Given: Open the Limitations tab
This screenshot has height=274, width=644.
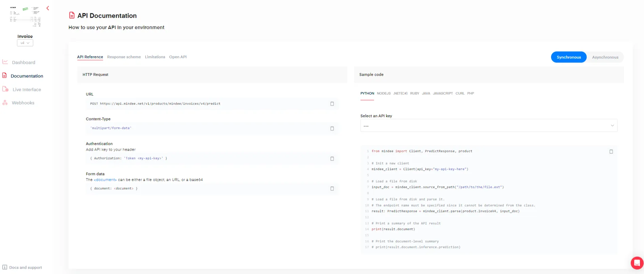Looking at the screenshot, I should [155, 57].
